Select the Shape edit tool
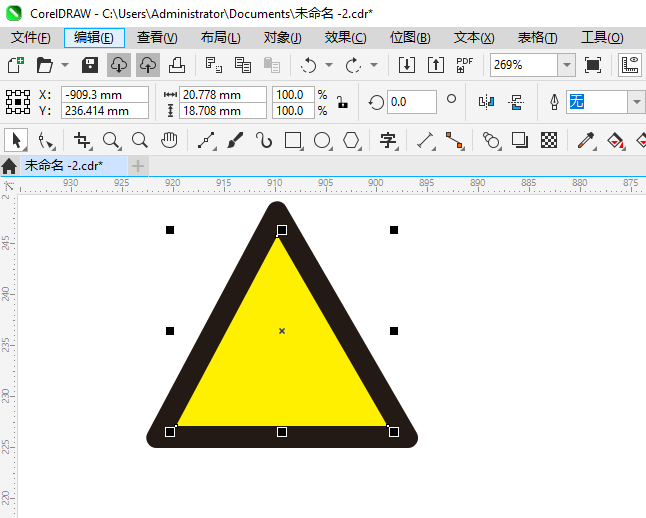Screen dimensions: 646x518 (46, 141)
